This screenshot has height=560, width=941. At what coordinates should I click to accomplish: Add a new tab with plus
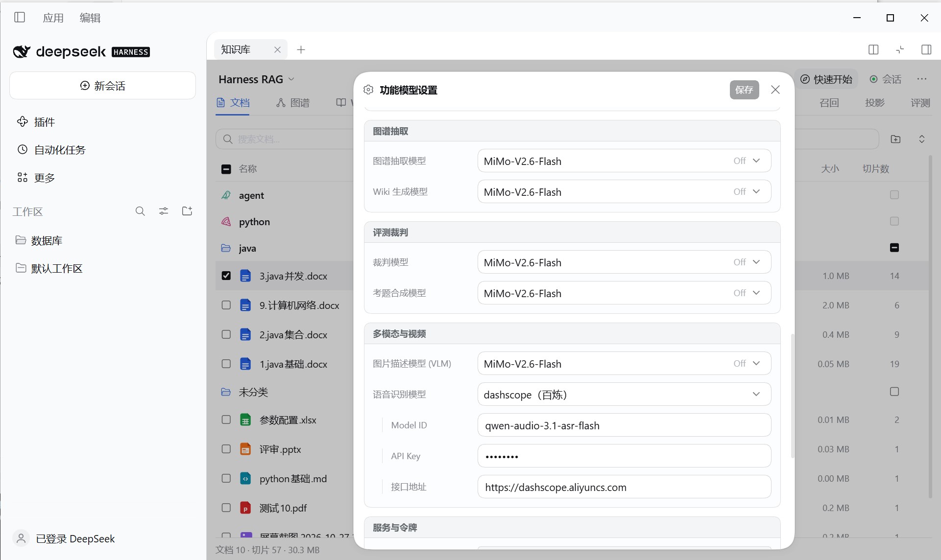pyautogui.click(x=301, y=49)
